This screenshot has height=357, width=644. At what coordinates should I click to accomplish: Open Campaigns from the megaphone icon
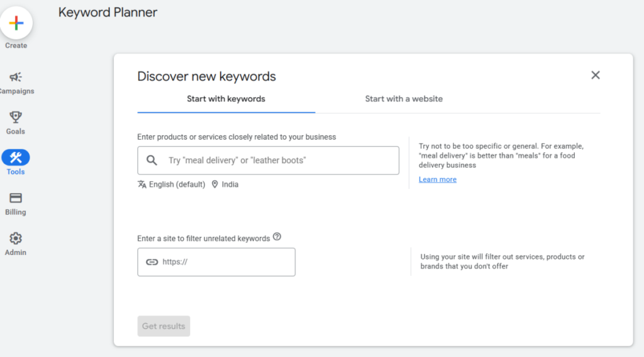pos(16,77)
